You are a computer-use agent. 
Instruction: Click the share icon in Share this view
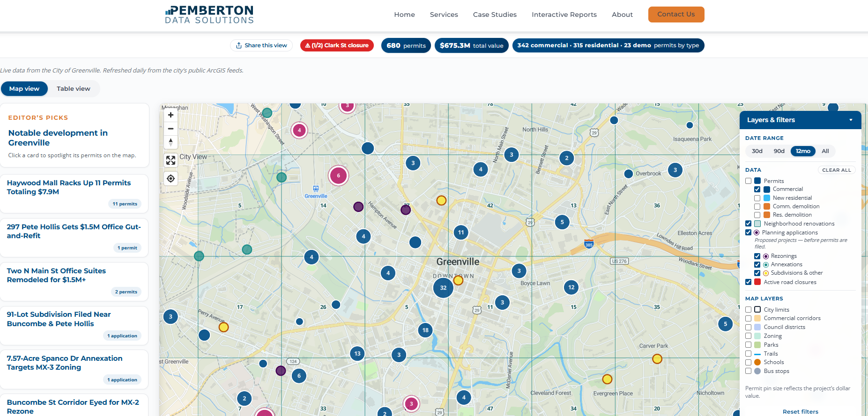[x=239, y=45]
